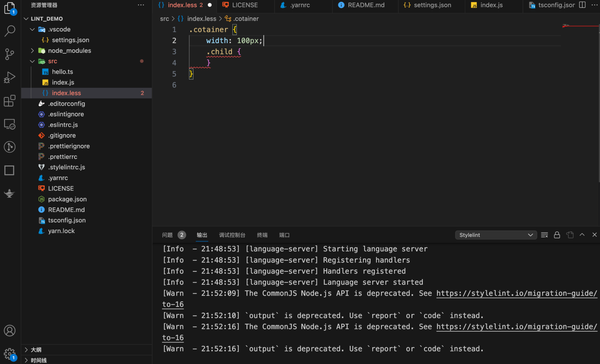600x364 pixels.
Task: Switch to the Terminal panel tab
Action: point(262,235)
